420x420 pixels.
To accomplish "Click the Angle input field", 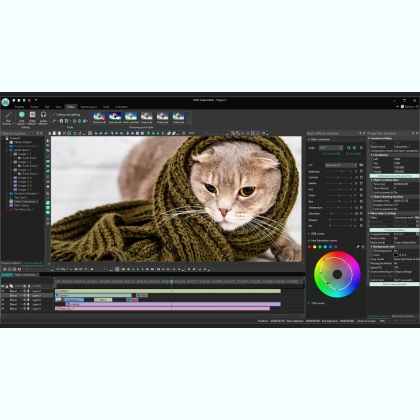I will point(331,148).
